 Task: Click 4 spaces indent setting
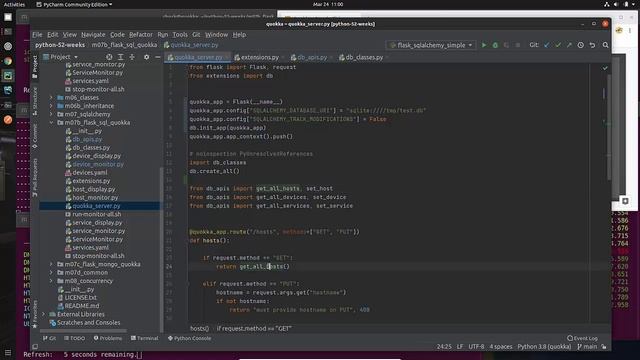pyautogui.click(x=501, y=347)
